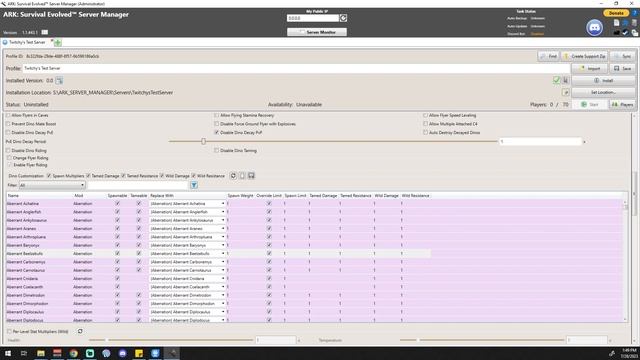Open the installation location folder icon
This screenshot has height=360, width=640.
565,93
